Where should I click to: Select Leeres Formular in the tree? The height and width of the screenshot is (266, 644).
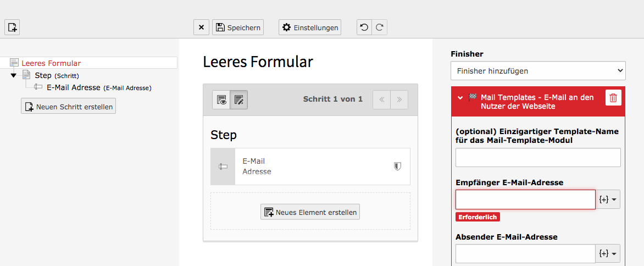(51, 63)
